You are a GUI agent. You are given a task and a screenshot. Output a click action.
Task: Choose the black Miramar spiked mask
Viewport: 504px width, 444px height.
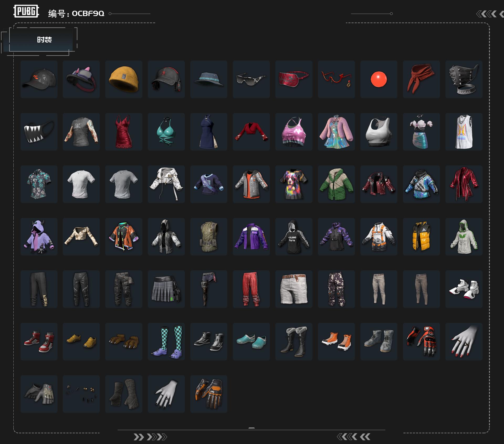464,79
